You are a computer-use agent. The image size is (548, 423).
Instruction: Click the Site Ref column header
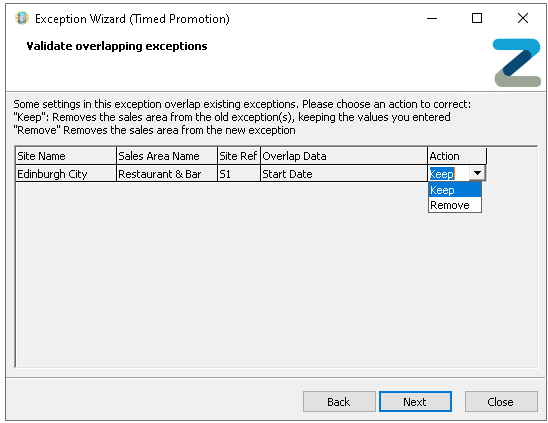click(x=239, y=156)
